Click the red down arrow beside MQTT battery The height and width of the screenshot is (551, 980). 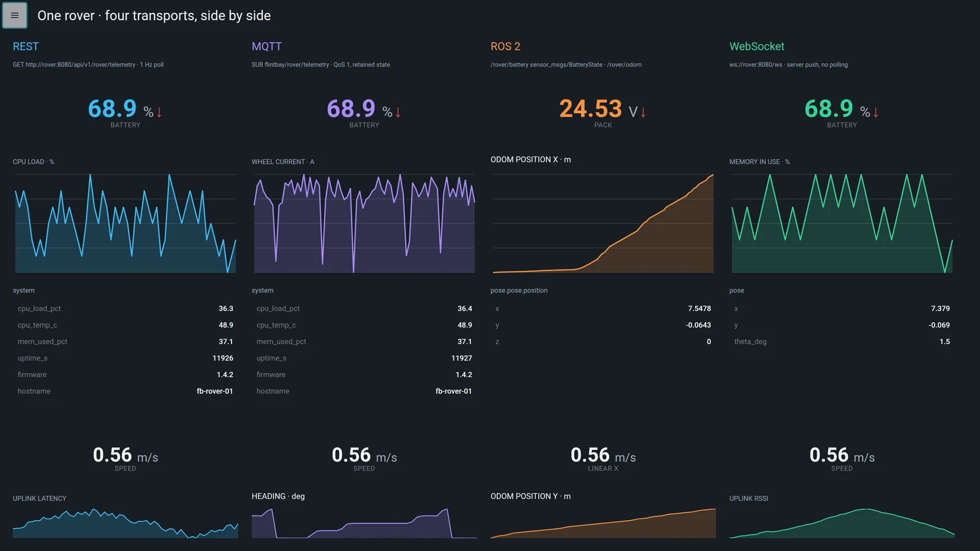coord(398,112)
